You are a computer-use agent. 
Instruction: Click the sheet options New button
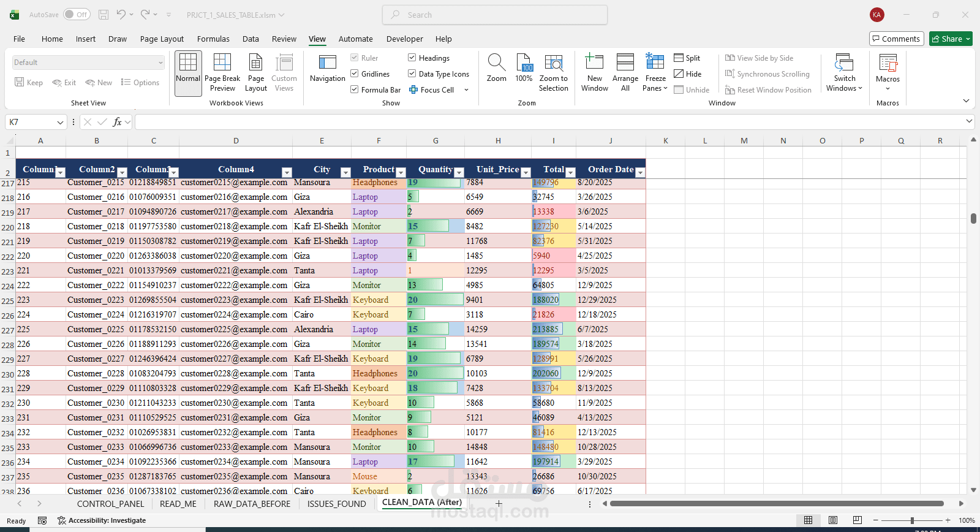point(99,83)
